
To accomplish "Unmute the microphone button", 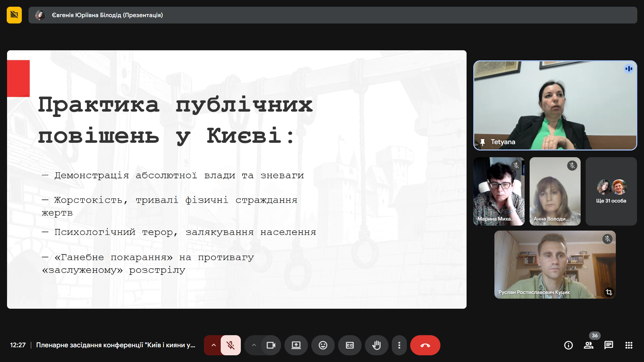I will 230,345.
